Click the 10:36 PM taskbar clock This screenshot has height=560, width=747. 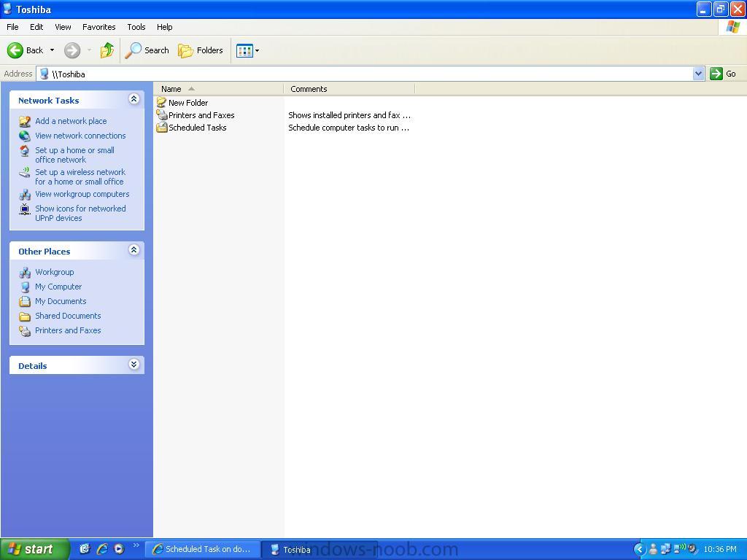point(720,550)
